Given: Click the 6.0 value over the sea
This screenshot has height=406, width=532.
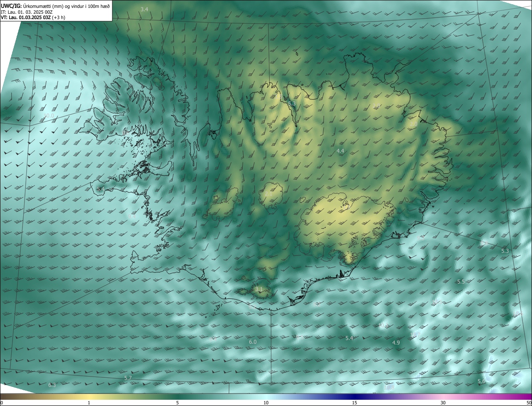Looking at the screenshot, I should point(253,342).
